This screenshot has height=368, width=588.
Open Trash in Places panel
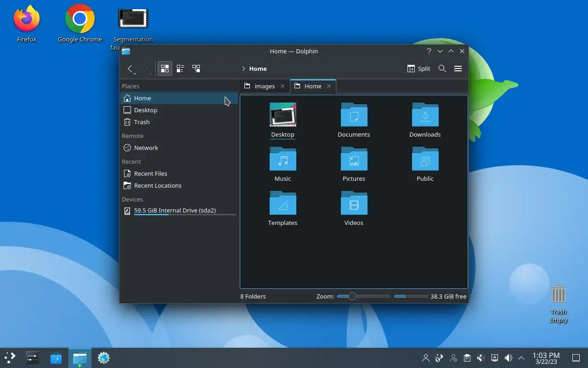point(179,122)
